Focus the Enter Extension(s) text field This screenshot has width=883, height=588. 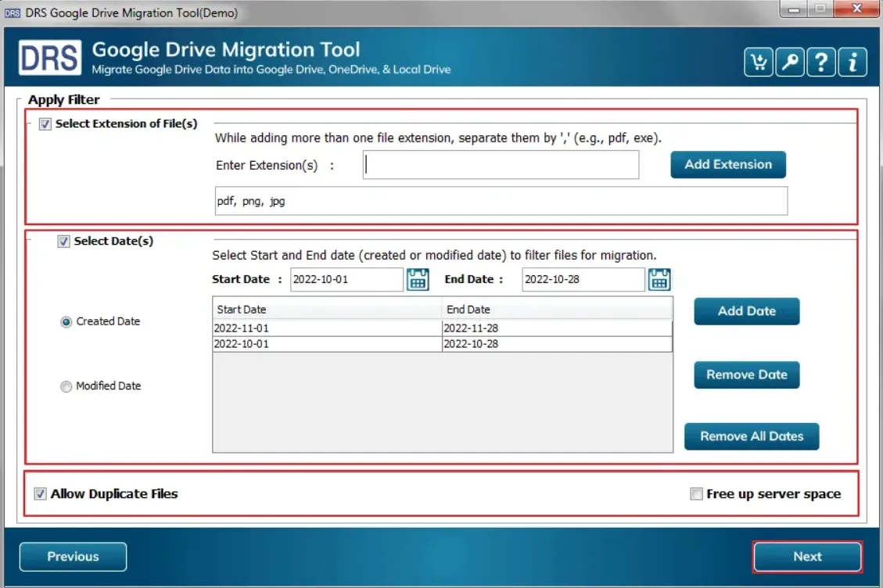coord(501,165)
